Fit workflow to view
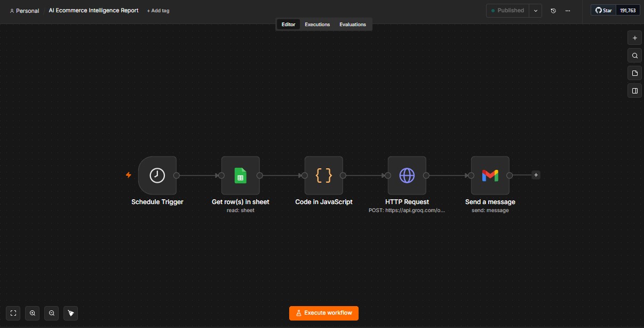The width and height of the screenshot is (644, 328). [13, 313]
